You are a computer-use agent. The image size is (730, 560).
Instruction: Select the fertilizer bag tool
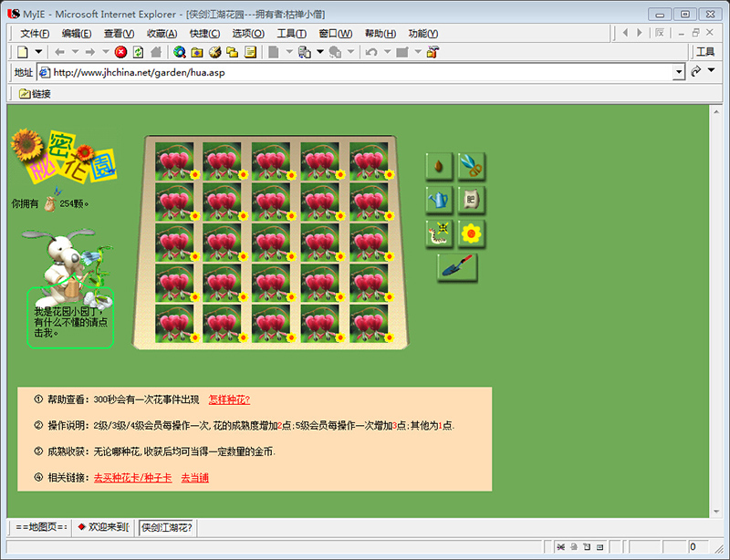471,200
